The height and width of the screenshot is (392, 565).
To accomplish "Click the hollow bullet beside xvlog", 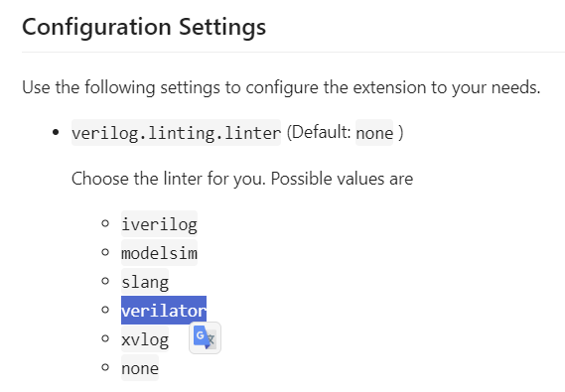I will tap(105, 338).
